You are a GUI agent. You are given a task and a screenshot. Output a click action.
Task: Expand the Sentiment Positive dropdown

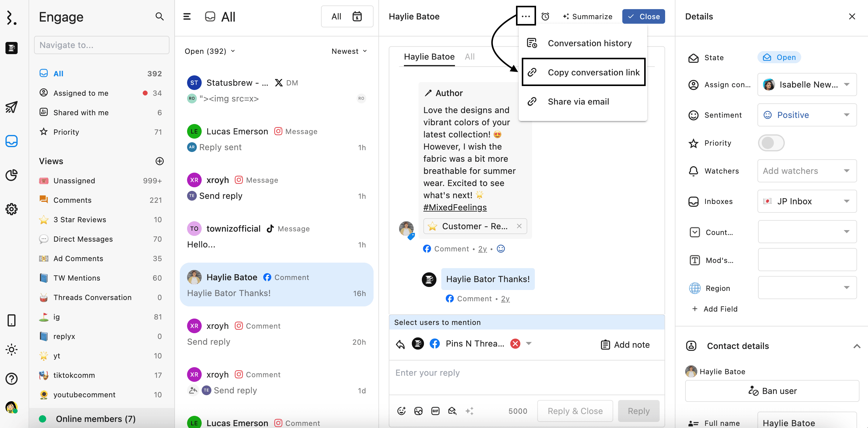(846, 115)
